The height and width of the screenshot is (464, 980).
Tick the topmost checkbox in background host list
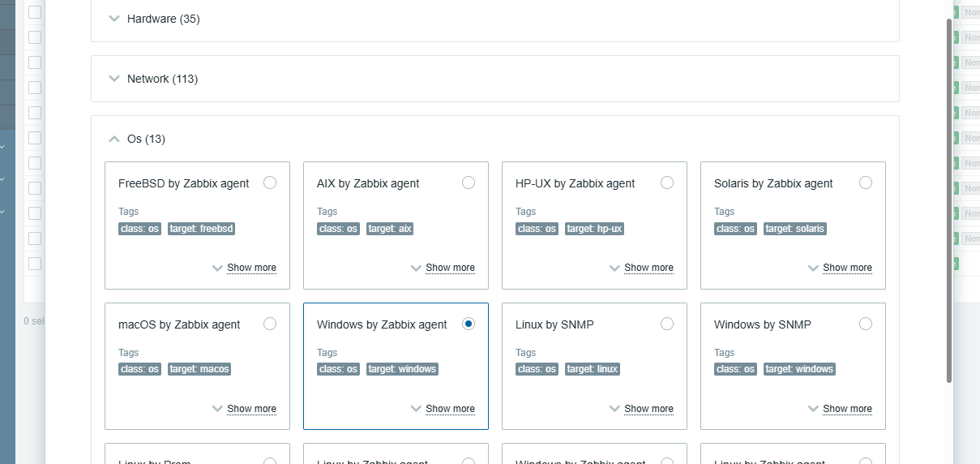point(35,12)
